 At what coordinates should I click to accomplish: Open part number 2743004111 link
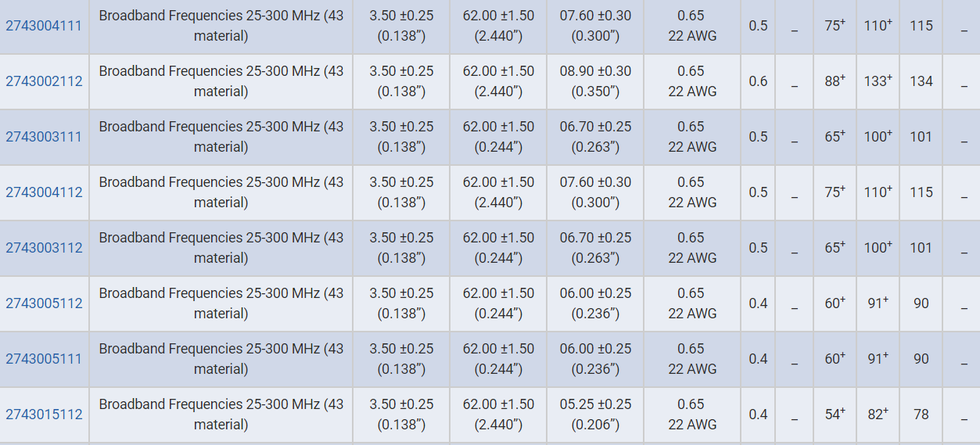[44, 26]
